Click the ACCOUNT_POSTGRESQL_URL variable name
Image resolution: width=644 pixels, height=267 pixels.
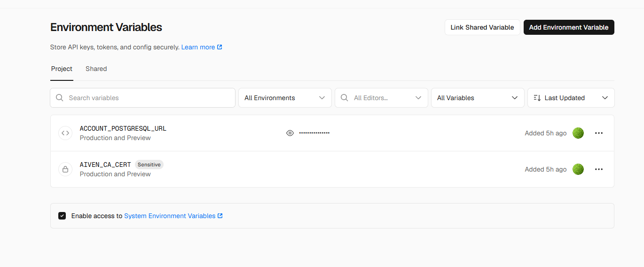tap(123, 128)
